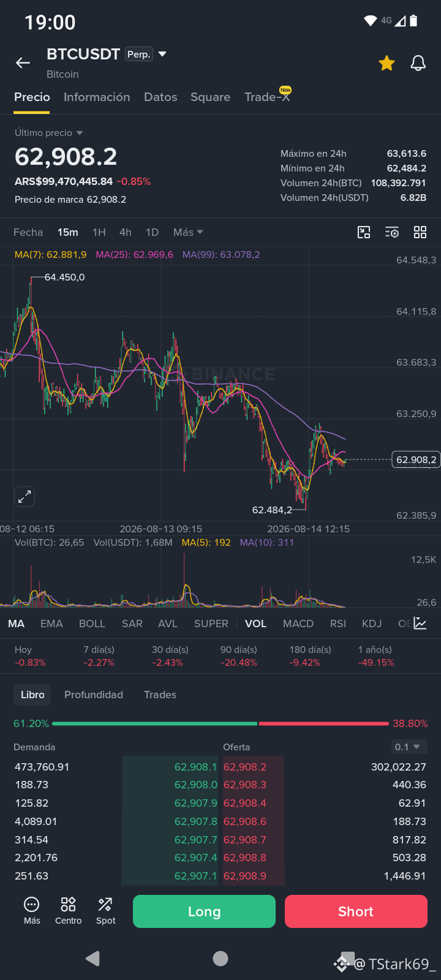Open the Datos tab
Viewport: 441px width, 980px height.
(x=160, y=97)
